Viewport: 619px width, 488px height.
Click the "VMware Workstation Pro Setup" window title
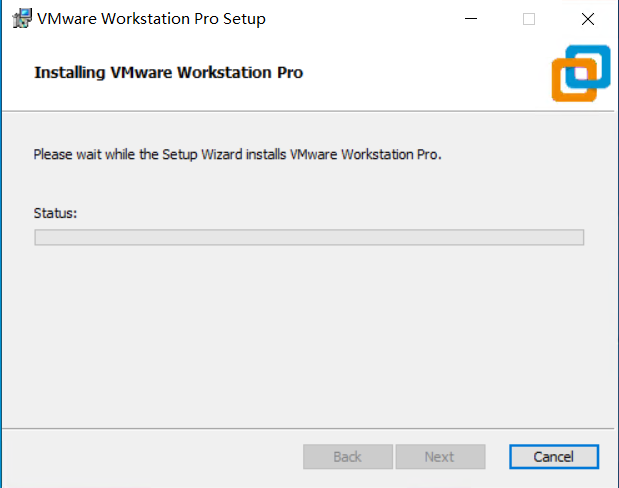pos(151,19)
